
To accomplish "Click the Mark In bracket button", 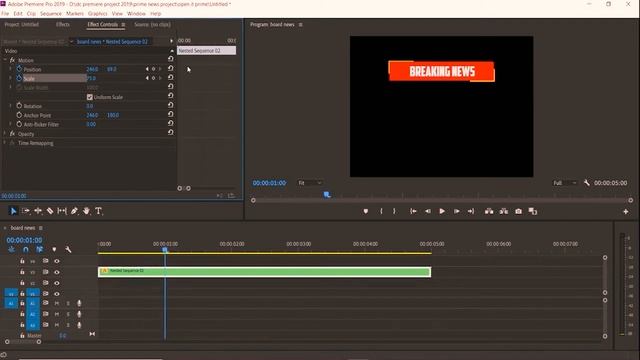I will pyautogui.click(x=381, y=211).
